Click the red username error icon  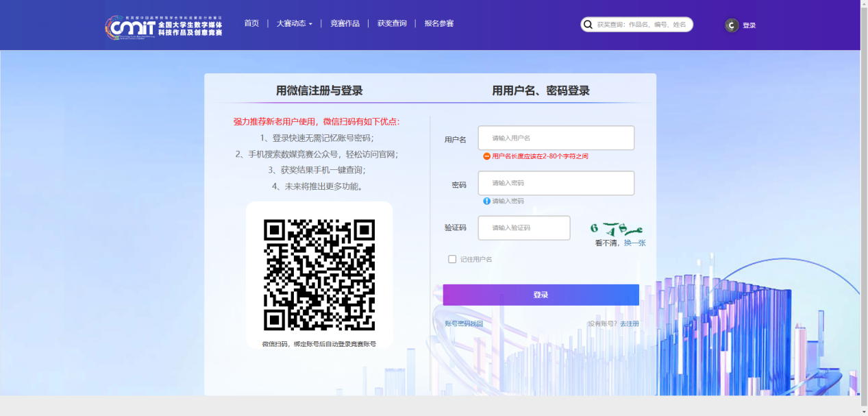[x=486, y=156]
